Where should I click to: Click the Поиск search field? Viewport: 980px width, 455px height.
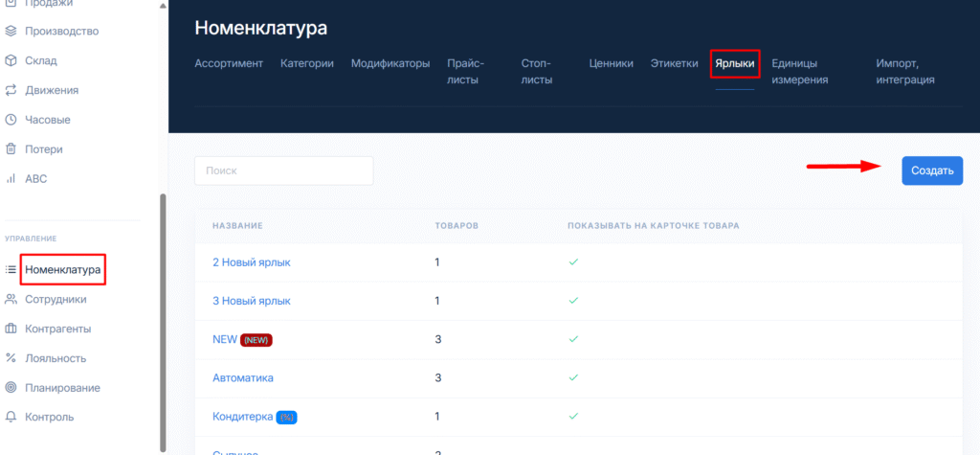(x=283, y=171)
